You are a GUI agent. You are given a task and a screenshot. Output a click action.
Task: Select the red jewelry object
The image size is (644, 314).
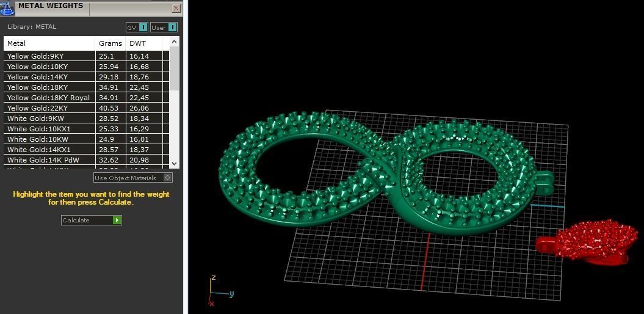(x=586, y=242)
